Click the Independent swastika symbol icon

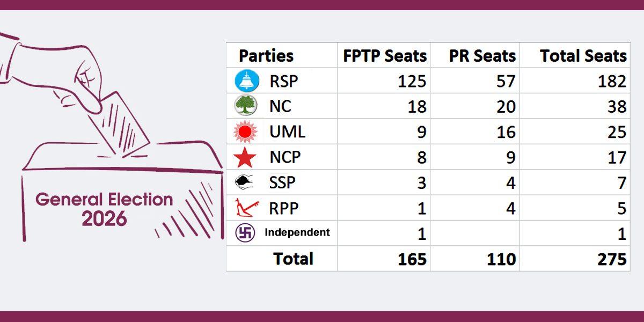coord(245,233)
